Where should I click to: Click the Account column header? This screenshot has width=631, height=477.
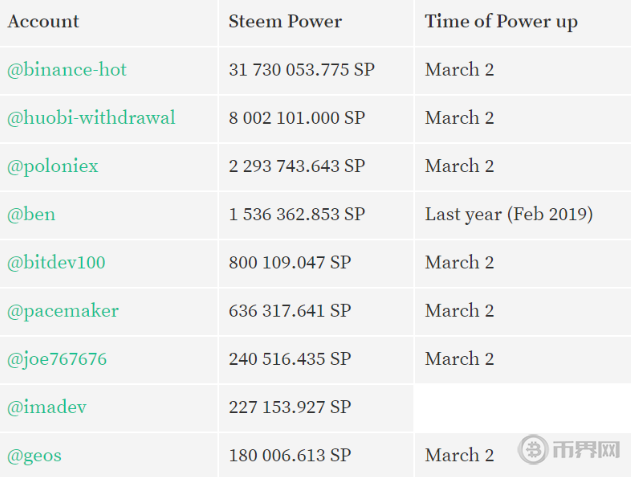click(43, 21)
